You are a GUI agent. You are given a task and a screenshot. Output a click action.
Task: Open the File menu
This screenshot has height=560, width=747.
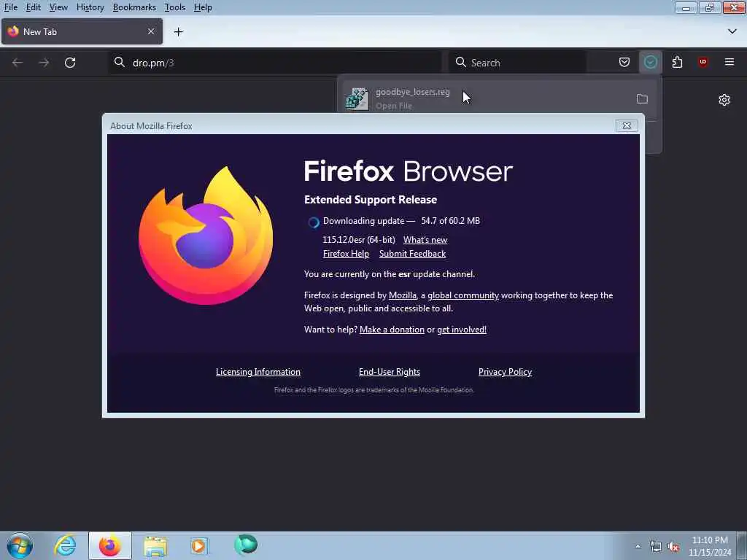pos(10,7)
